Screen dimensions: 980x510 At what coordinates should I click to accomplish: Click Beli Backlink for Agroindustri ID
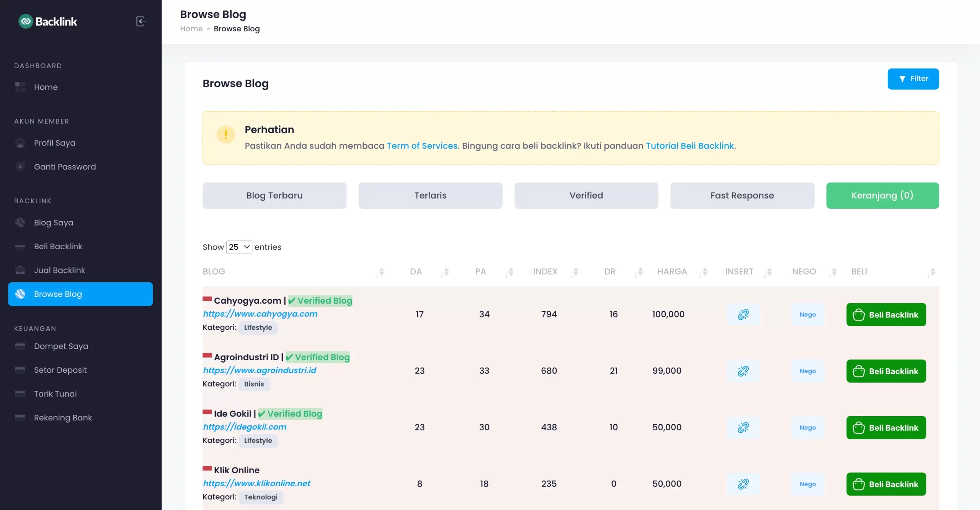coord(886,371)
